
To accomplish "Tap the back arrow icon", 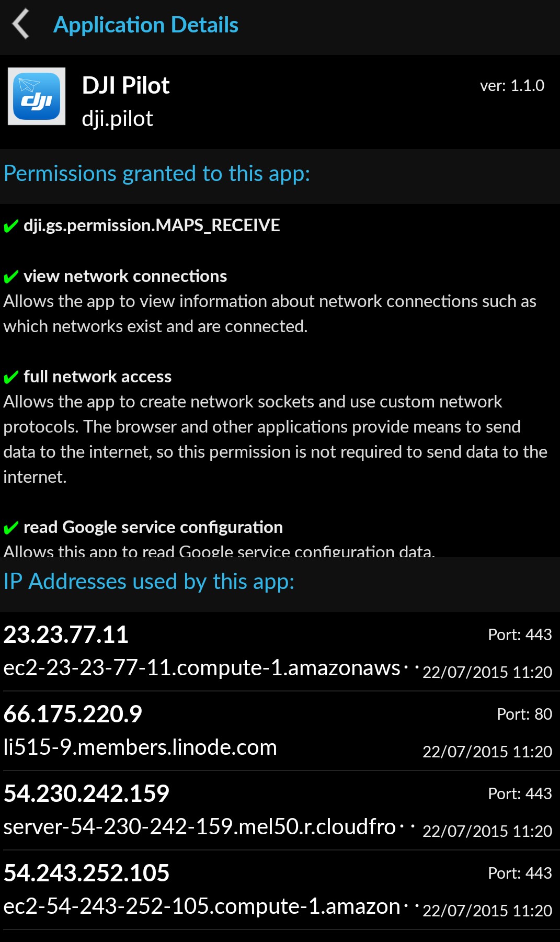I will click(x=21, y=25).
